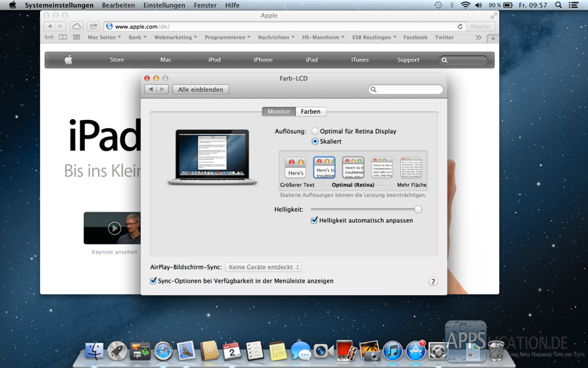This screenshot has height=368, width=588.
Task: Select the Monitor tab
Action: click(279, 111)
